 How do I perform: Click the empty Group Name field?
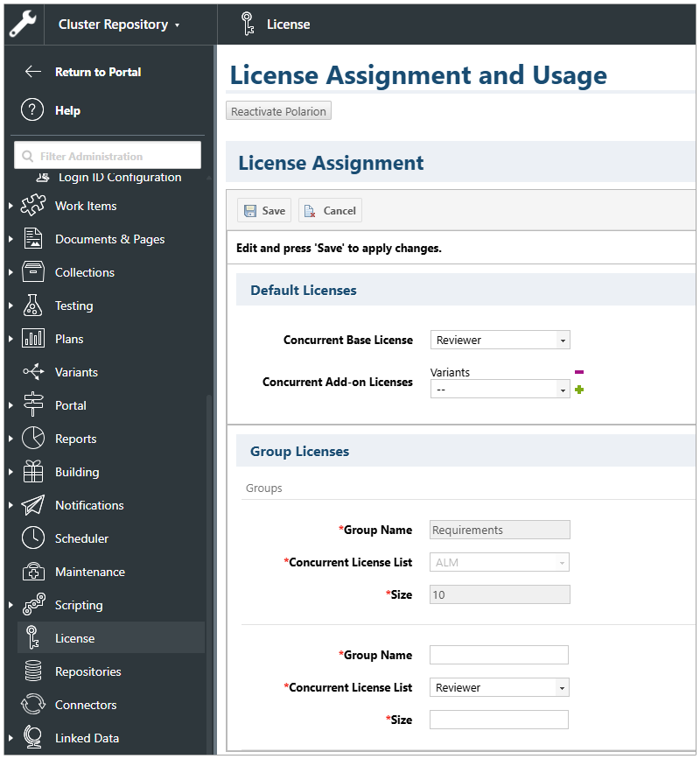coord(499,655)
